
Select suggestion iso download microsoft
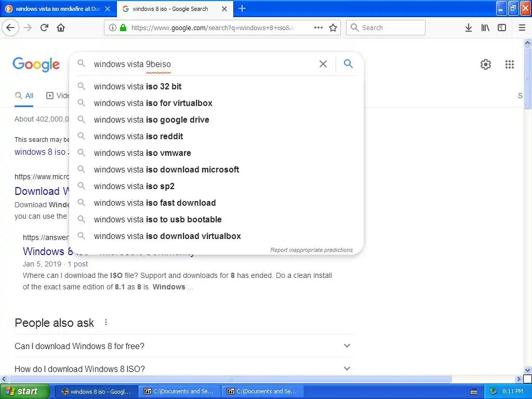point(216,169)
